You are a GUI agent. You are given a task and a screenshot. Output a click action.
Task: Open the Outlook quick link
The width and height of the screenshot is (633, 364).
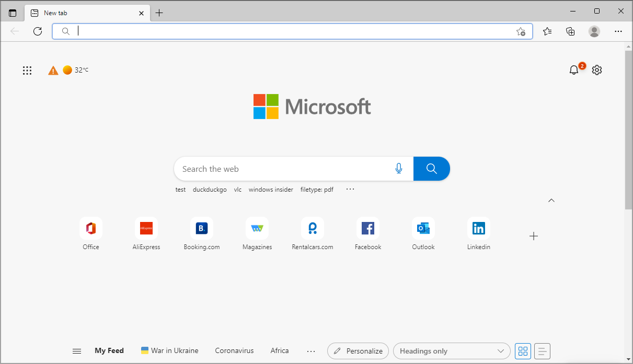[423, 234]
